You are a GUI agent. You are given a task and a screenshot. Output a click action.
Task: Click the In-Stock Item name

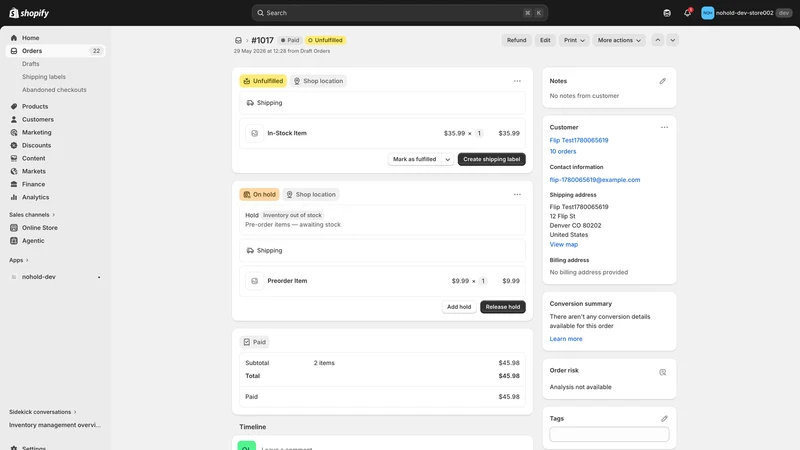point(287,133)
